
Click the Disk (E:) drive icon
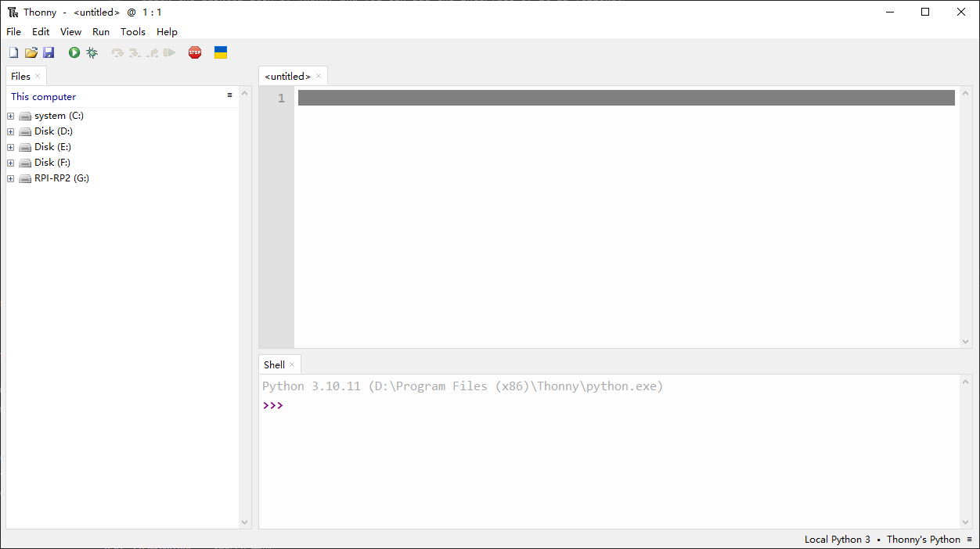click(25, 147)
